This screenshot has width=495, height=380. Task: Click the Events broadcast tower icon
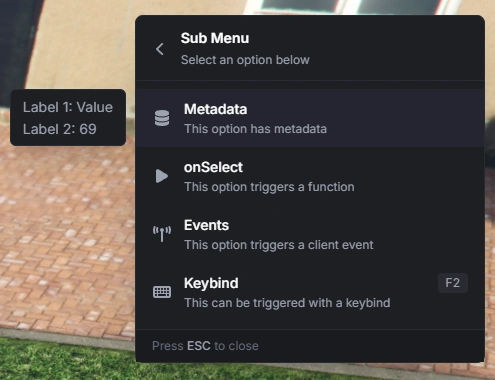162,234
